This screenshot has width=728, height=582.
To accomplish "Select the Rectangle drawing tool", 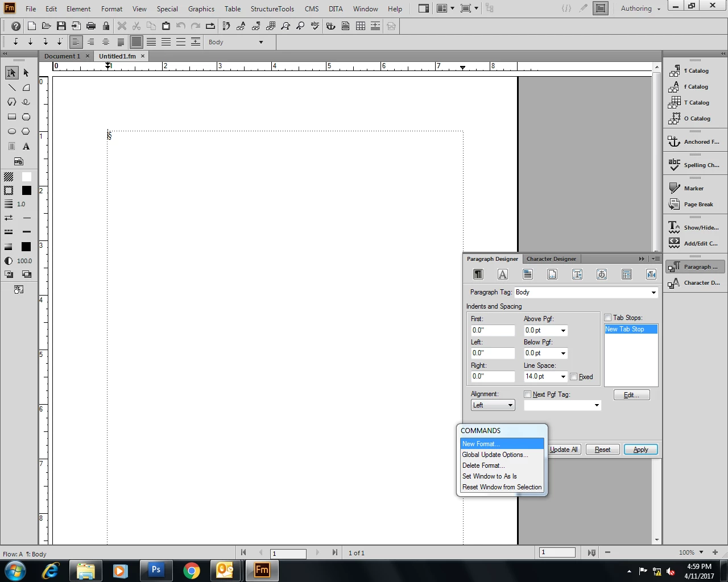I will [11, 117].
